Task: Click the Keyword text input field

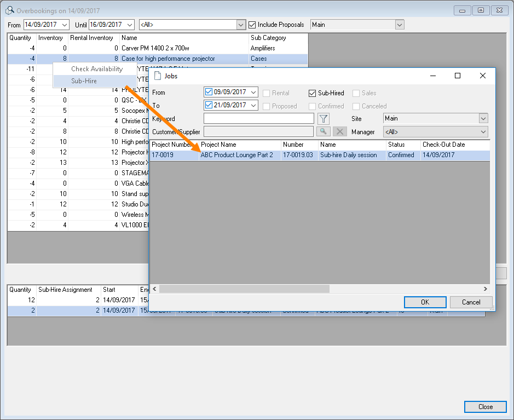Action: pyautogui.click(x=259, y=118)
